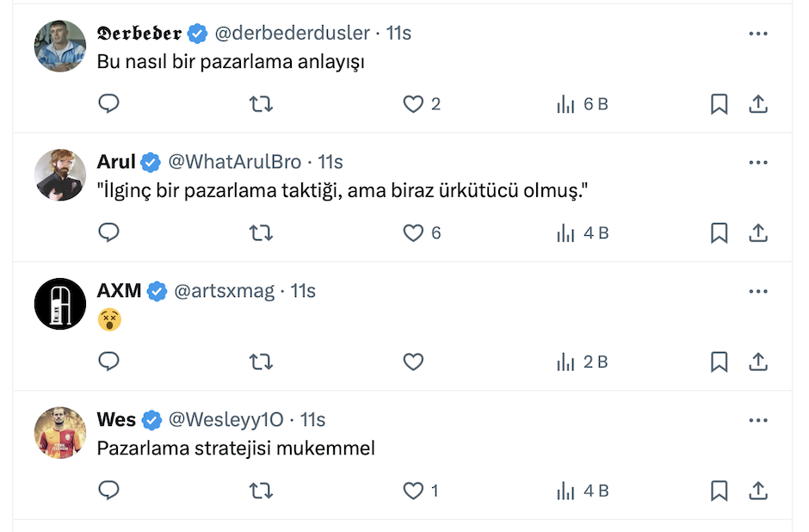Reply to the AXM tweet
Image resolution: width=809 pixels, height=532 pixels.
coord(108,362)
